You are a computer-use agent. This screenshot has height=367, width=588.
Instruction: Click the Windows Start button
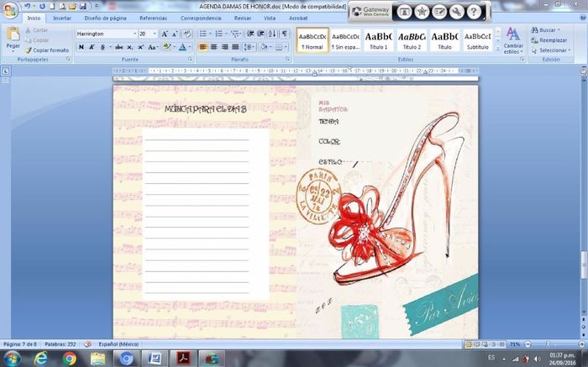(11, 359)
